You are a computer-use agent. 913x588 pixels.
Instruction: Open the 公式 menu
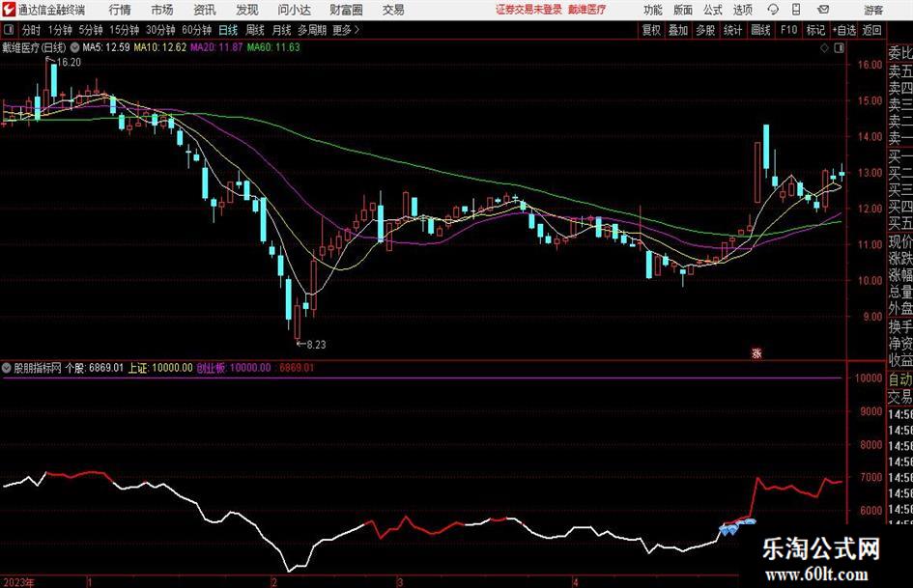[713, 10]
